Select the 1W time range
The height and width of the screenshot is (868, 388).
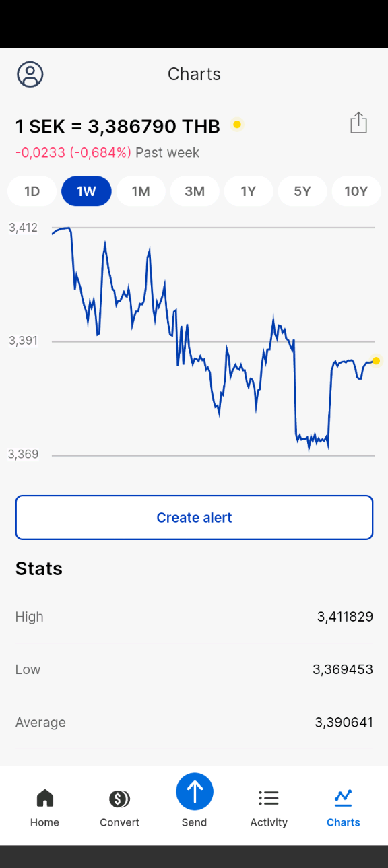(x=86, y=191)
